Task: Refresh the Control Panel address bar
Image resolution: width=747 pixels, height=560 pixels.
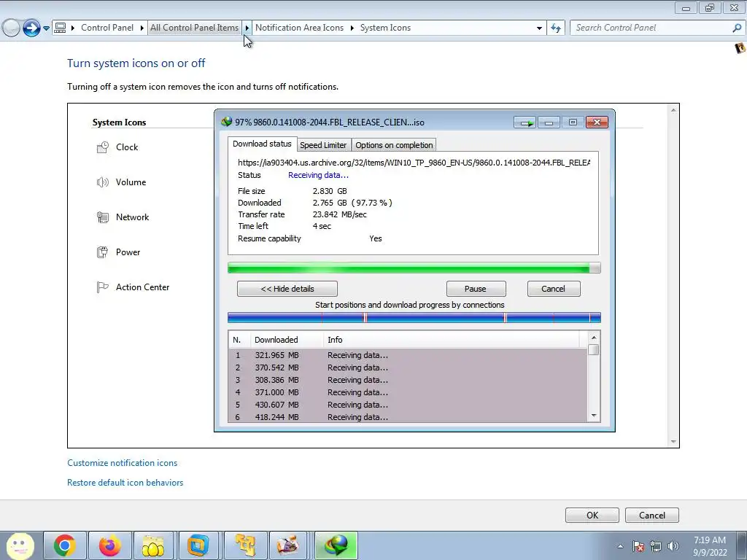Action: [x=556, y=28]
